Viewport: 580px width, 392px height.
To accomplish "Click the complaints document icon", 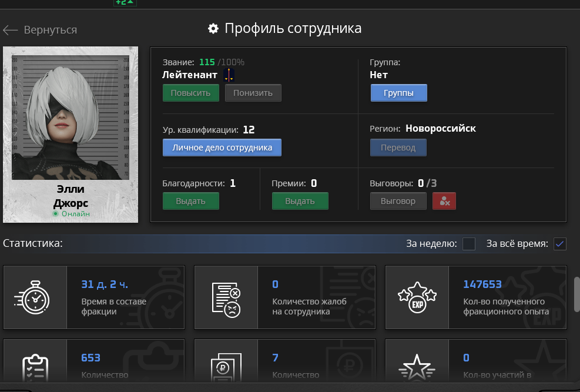I will (x=227, y=297).
